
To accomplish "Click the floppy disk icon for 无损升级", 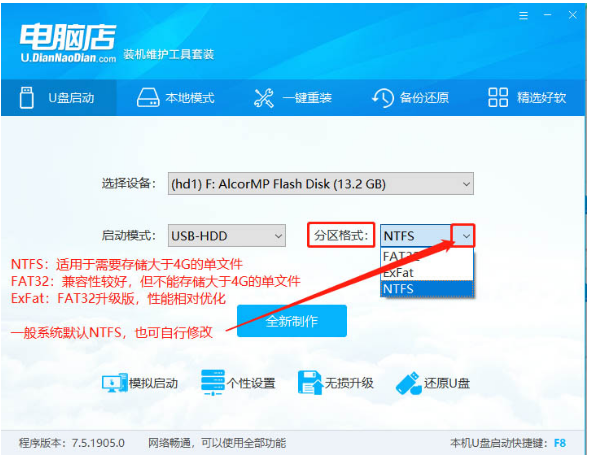I will (310, 383).
